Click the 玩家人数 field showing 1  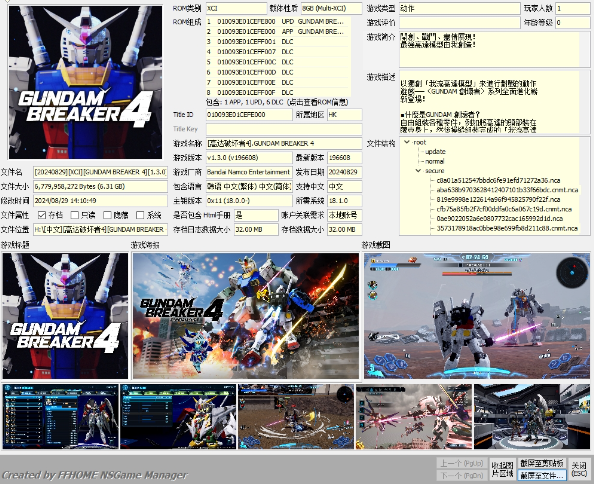(572, 8)
